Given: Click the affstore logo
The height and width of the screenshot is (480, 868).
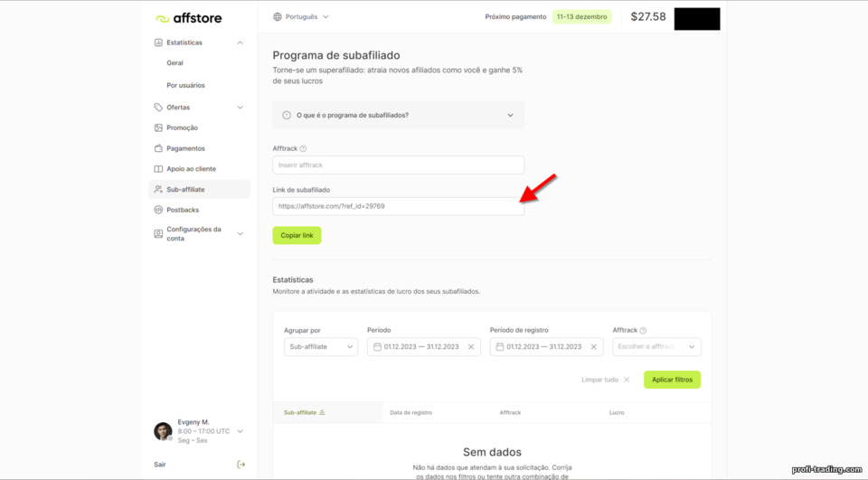Looking at the screenshot, I should (188, 18).
